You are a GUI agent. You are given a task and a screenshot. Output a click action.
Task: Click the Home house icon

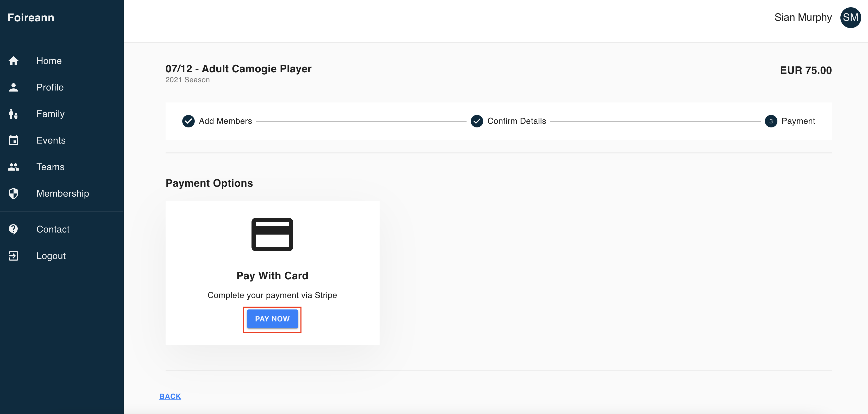tap(14, 61)
